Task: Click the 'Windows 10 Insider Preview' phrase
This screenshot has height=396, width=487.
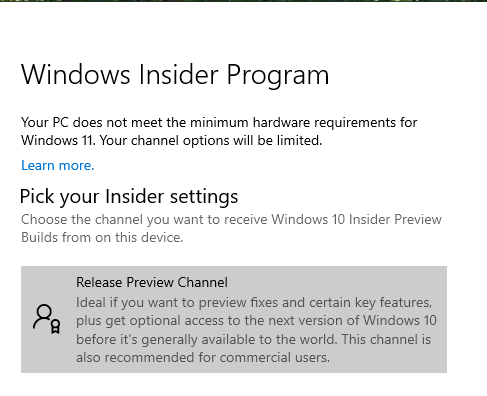Action: point(356,219)
